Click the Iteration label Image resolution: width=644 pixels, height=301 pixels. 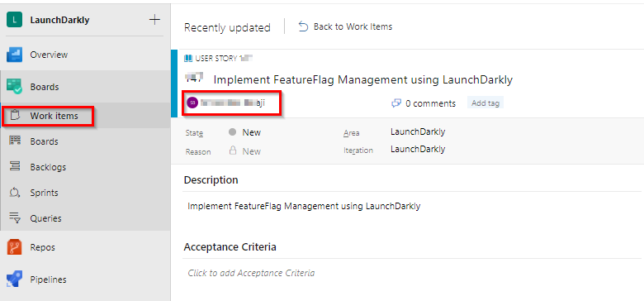click(x=358, y=150)
